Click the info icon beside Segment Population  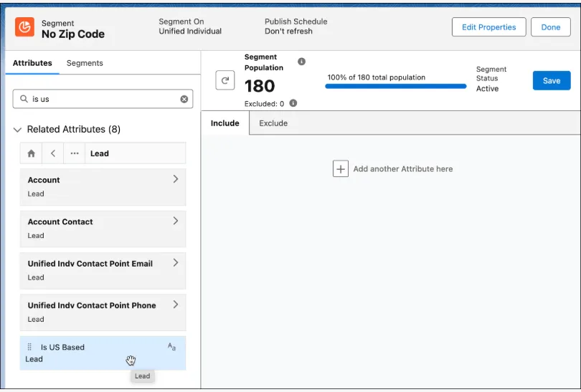point(301,62)
